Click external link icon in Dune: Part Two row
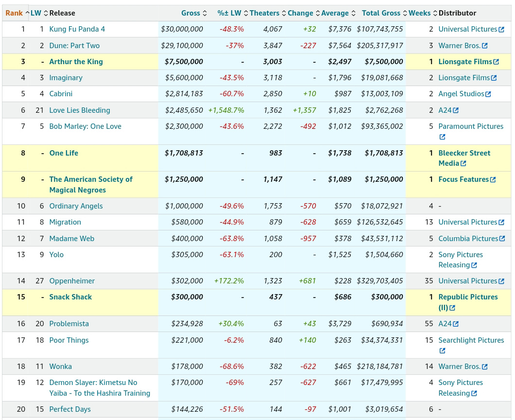The image size is (515, 420). [484, 46]
